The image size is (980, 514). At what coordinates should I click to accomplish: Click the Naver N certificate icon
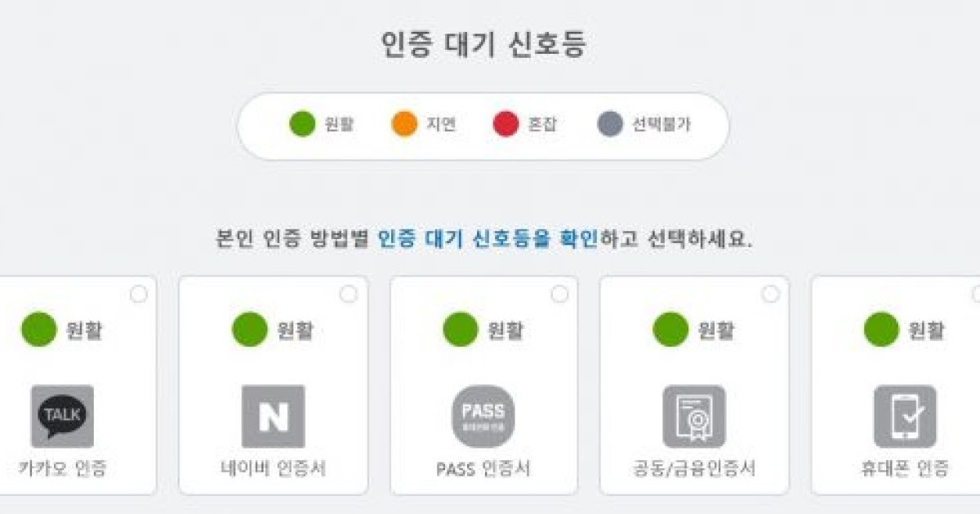coord(274,417)
